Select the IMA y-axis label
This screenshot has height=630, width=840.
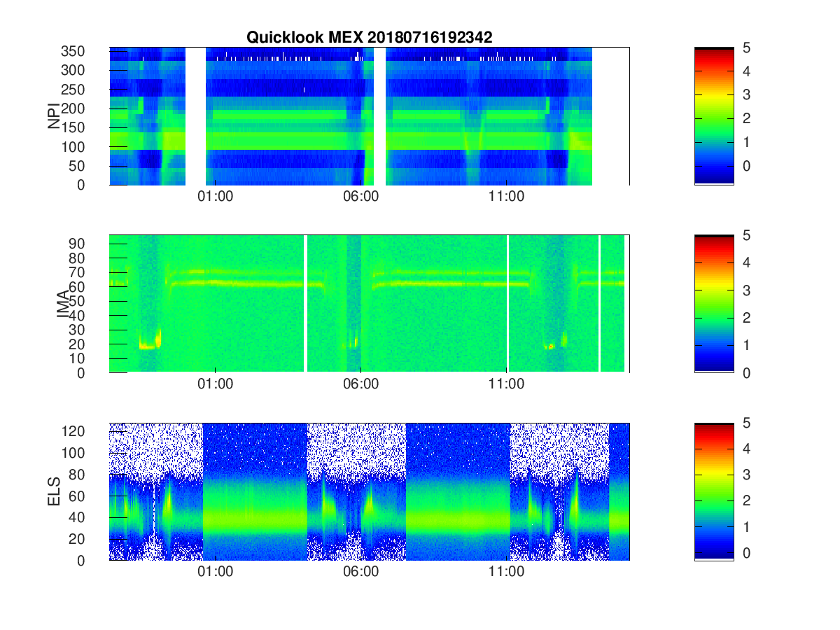pyautogui.click(x=63, y=304)
